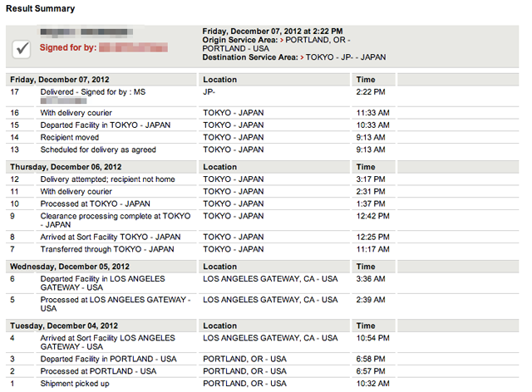Click the Location column header under Friday

tap(219, 80)
